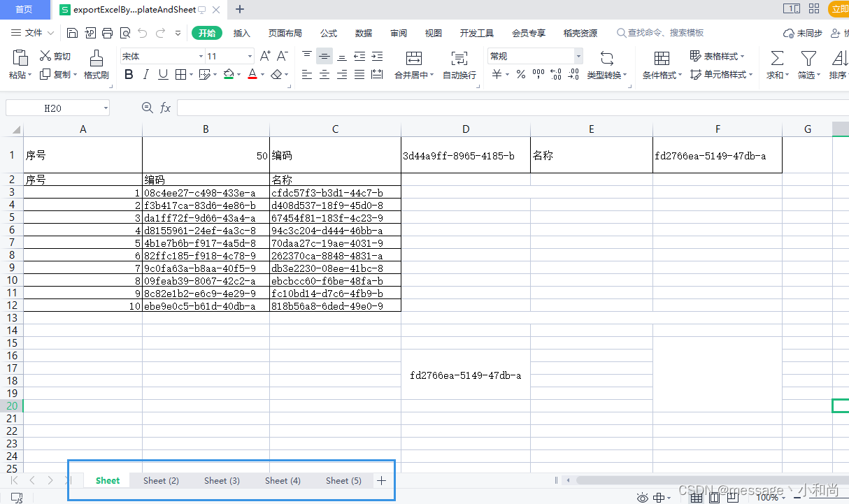The height and width of the screenshot is (504, 849).
Task: Switch to Page Layout (页面布局) tab
Action: coord(285,33)
